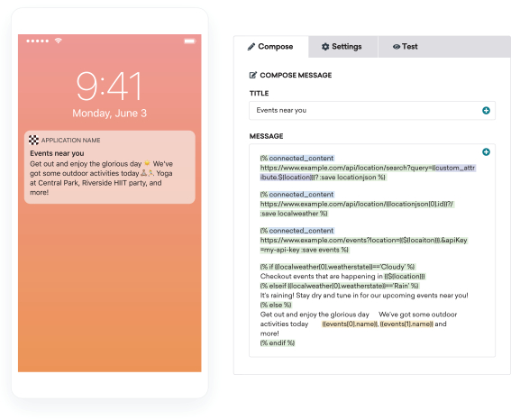Click the 9:41 clock on phone preview
The height and width of the screenshot is (420, 511).
coord(109,86)
